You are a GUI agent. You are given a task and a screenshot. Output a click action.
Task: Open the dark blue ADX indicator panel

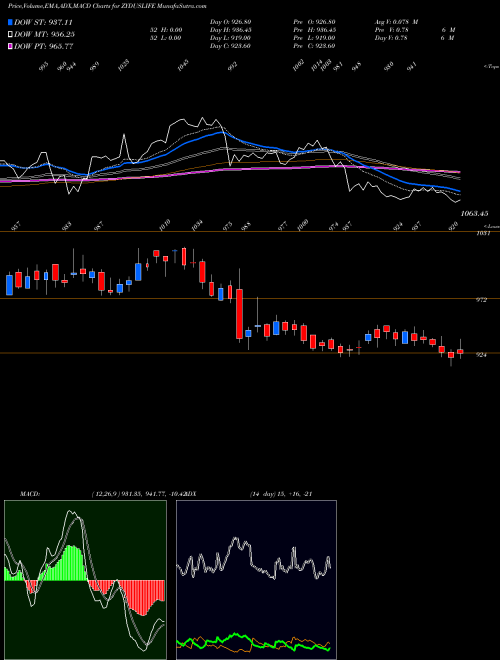point(256,580)
